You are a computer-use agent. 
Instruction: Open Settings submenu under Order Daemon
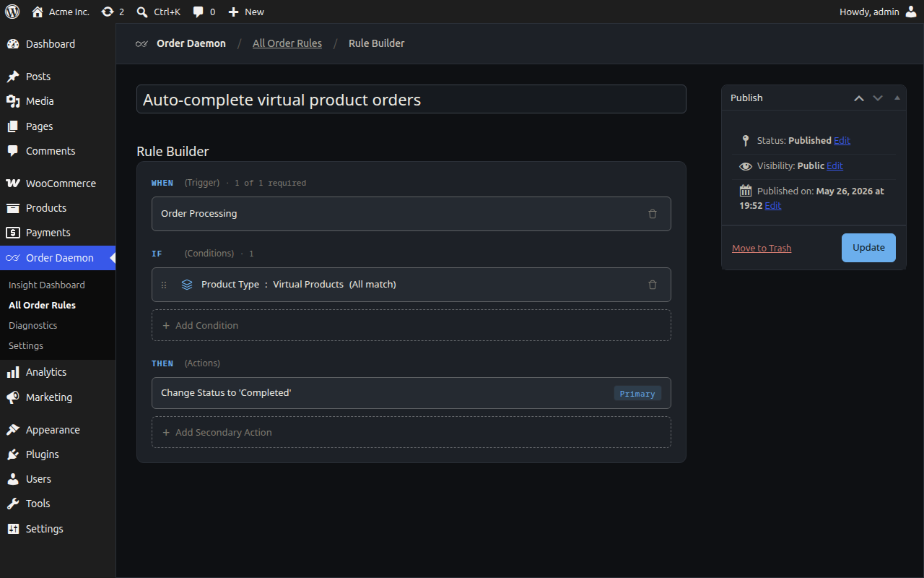pos(26,346)
